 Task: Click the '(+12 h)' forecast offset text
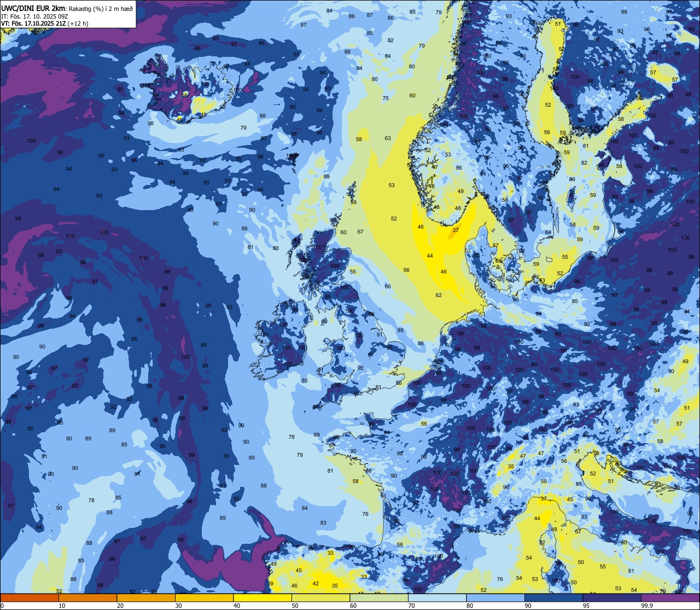pyautogui.click(x=78, y=24)
